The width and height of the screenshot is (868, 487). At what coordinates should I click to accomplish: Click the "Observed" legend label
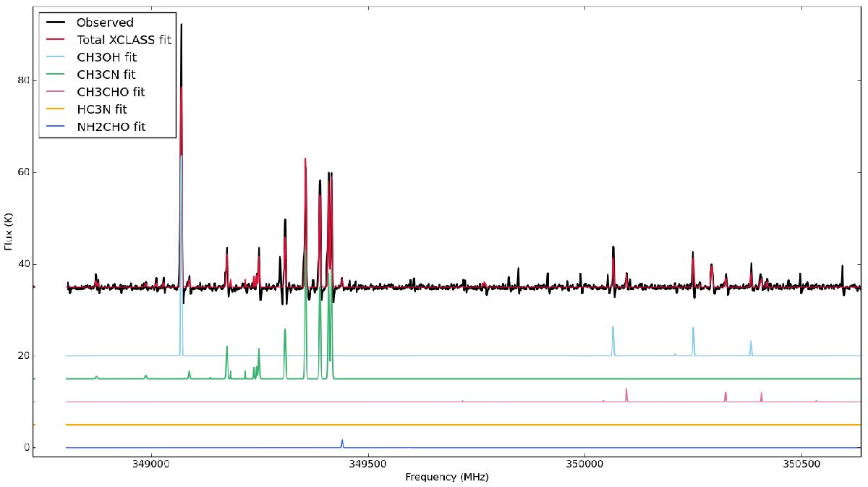point(105,22)
